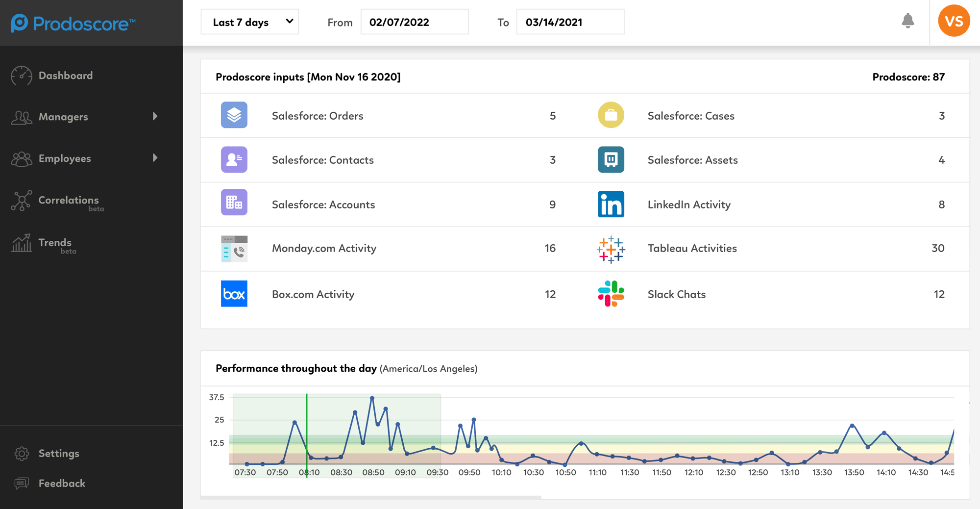The width and height of the screenshot is (980, 509).
Task: Go to Dashboard in sidebar
Action: pos(66,76)
